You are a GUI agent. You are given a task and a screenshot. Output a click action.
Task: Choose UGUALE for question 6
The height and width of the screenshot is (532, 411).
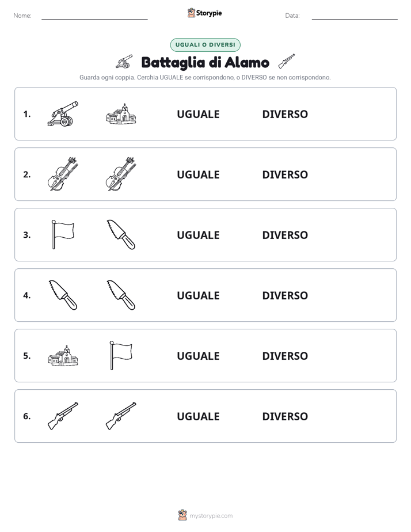tap(198, 416)
